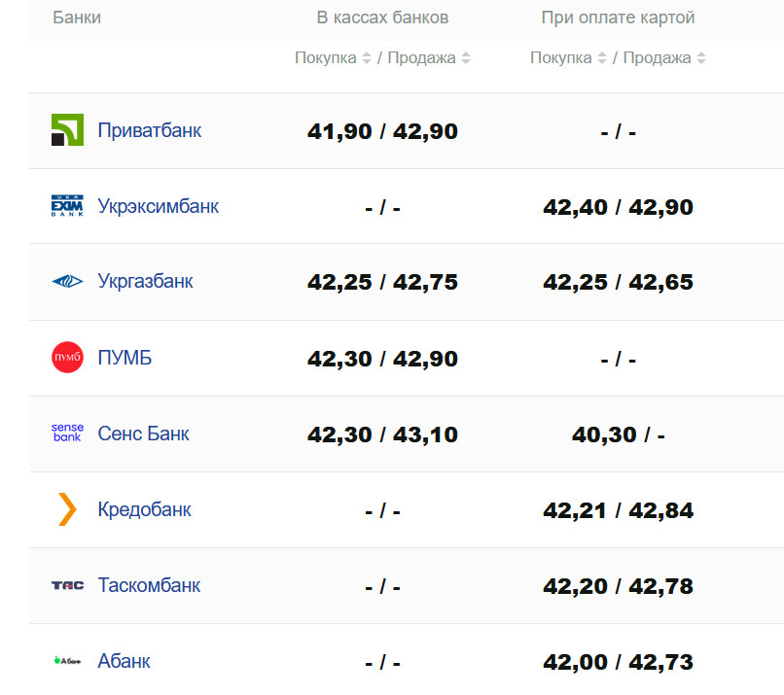Open the ПУМБ bank link
Viewport: 784px width, 695px height.
tap(125, 358)
